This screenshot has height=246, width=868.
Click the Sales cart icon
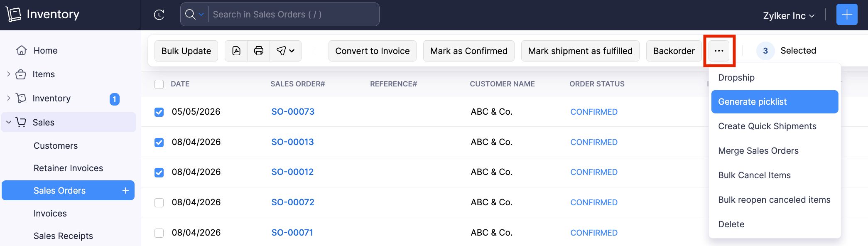[x=21, y=122]
